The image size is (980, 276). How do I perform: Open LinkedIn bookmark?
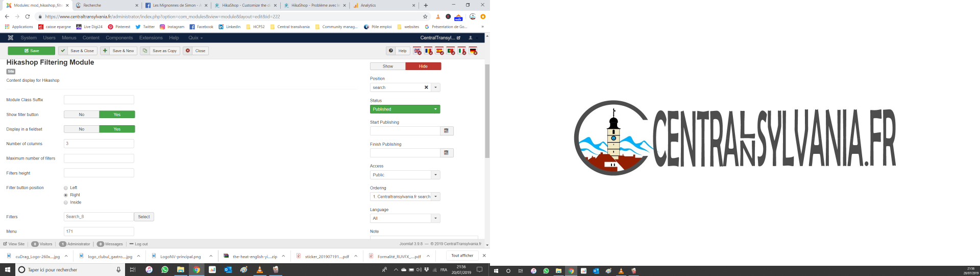[x=229, y=27]
